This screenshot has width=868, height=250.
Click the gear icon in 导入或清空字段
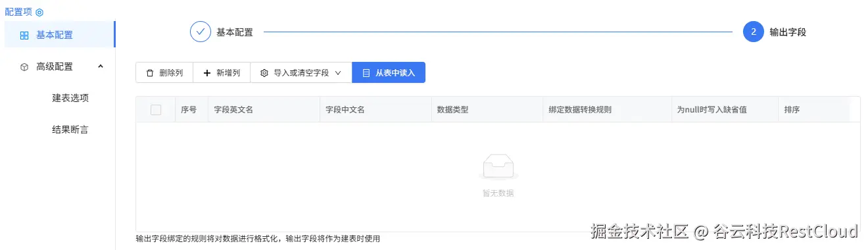tap(264, 73)
